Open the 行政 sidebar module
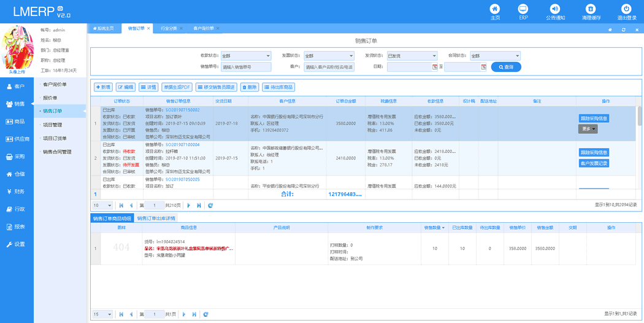 (17, 209)
